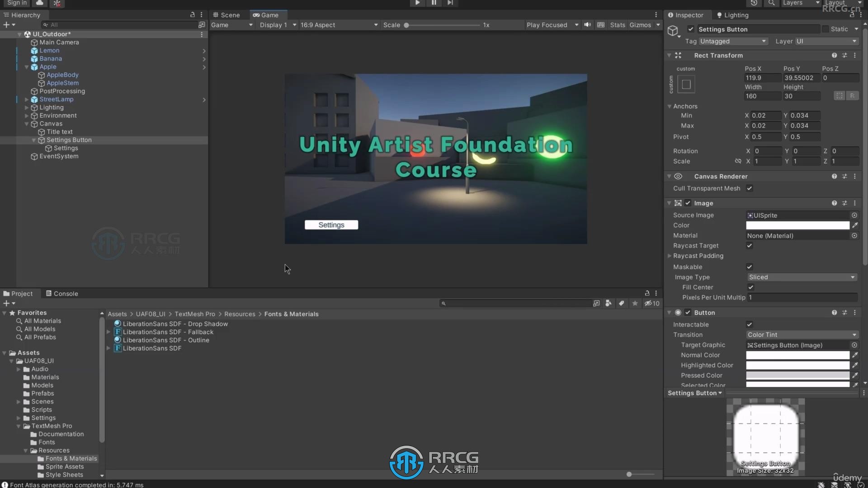
Task: Toggle mute audio icon in Game view
Action: tap(587, 25)
